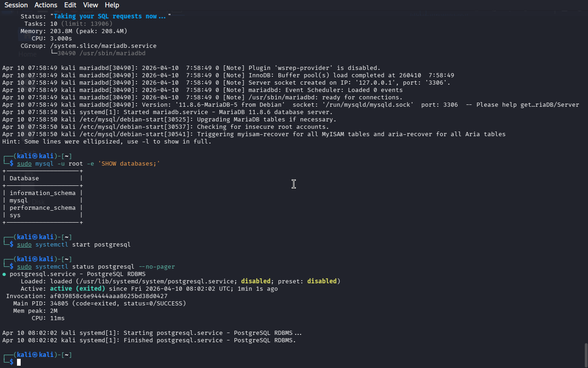This screenshot has width=588, height=368.
Task: Open the Session menu
Action: click(x=16, y=5)
